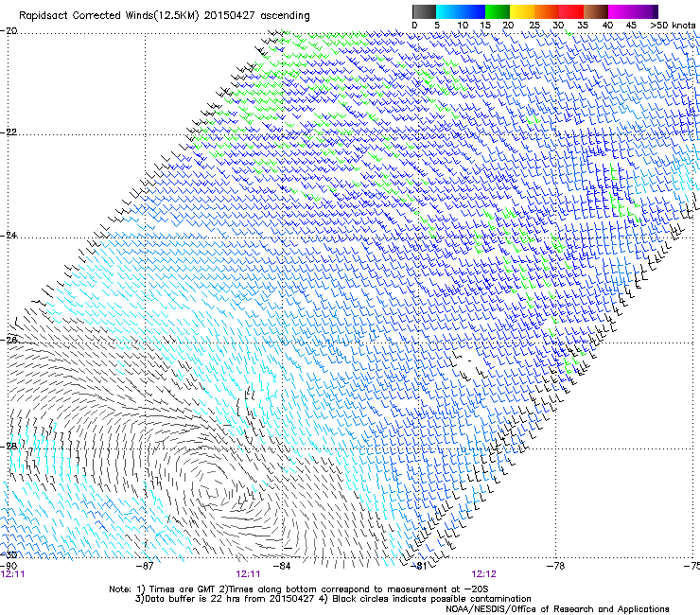Click the credit "NOAA/NESDIS/Office of Research and Applications"

[557, 609]
